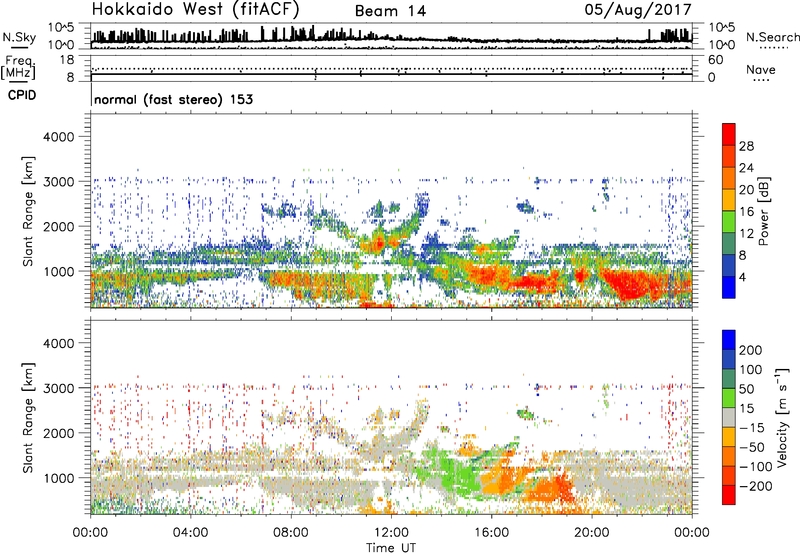Image resolution: width=800 pixels, height=554 pixels.
Task: Click the 'Hokkaido West (fitACF)' title
Action: click(x=195, y=10)
